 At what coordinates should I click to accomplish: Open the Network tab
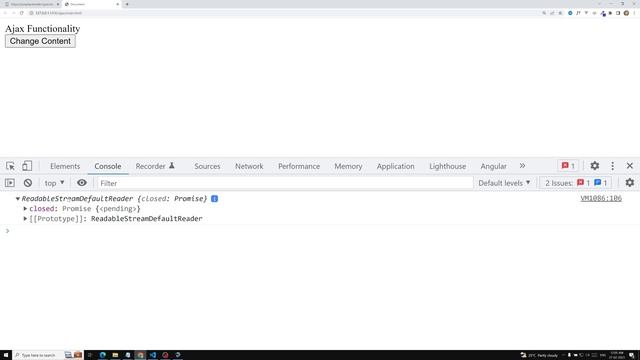pos(249,166)
